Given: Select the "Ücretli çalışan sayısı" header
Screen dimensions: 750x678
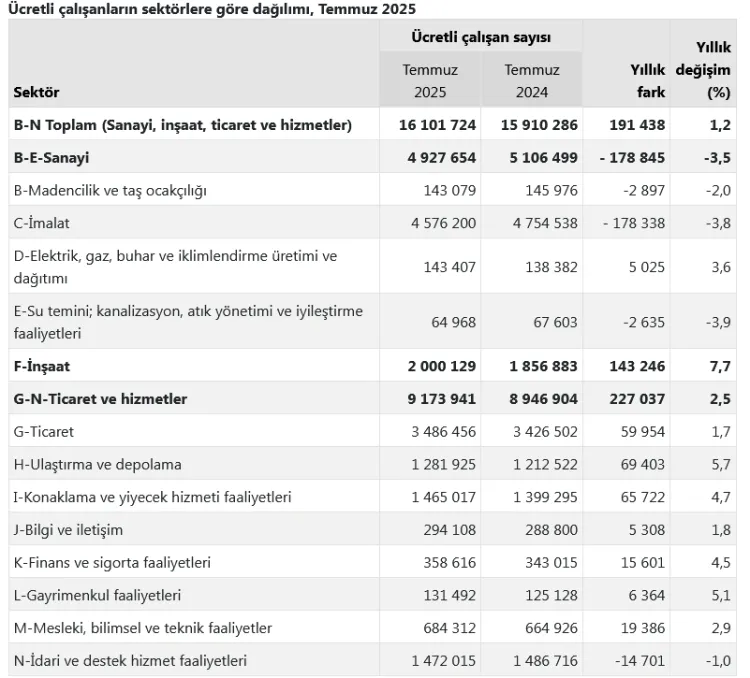Looking at the screenshot, I should tap(481, 37).
